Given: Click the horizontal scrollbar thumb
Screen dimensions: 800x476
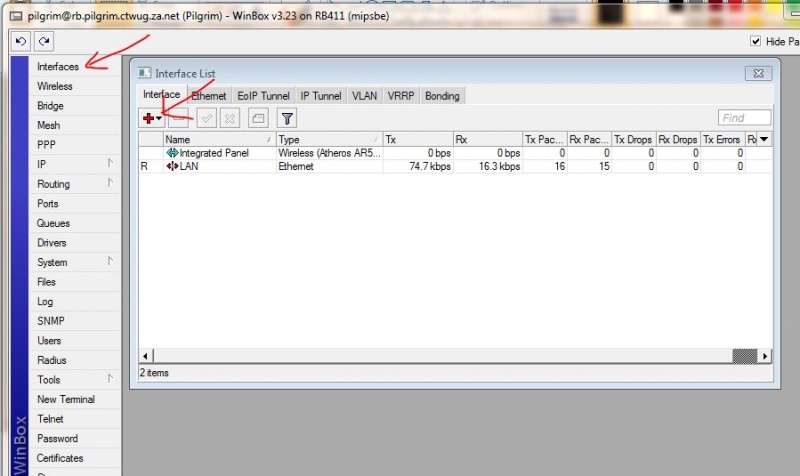Looking at the screenshot, I should [x=745, y=356].
